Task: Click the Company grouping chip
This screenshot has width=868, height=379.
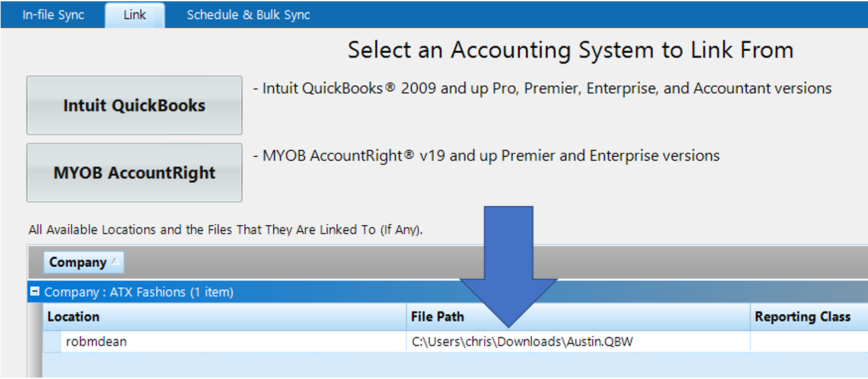Action: click(83, 262)
